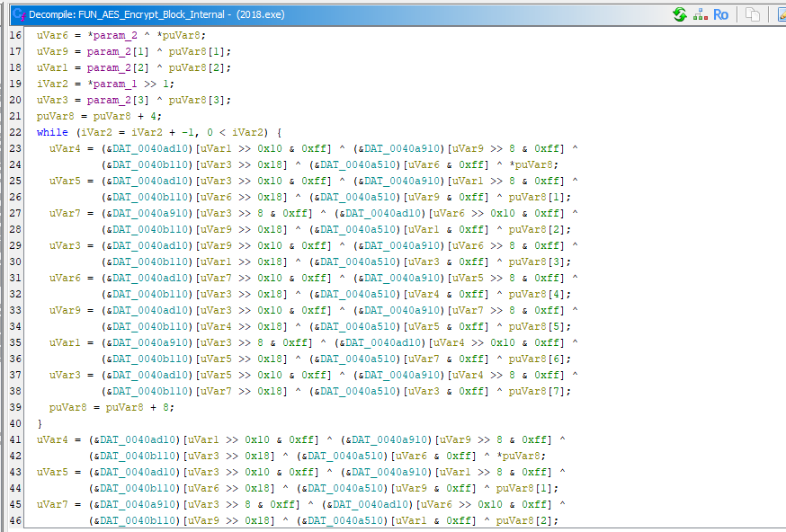Image resolution: width=786 pixels, height=532 pixels.
Task: Select the while keyword on line 22
Action: [52, 132]
